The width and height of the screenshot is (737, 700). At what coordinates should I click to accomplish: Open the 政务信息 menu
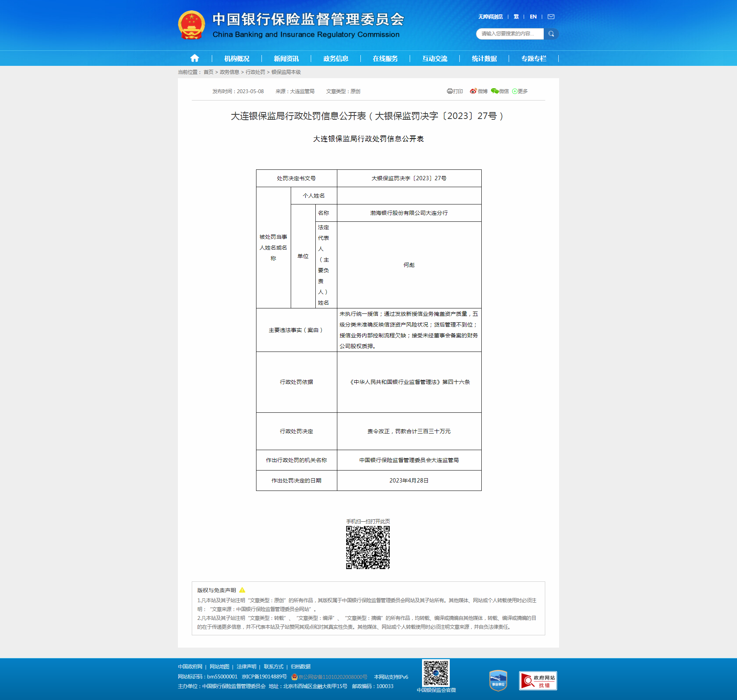pyautogui.click(x=336, y=59)
